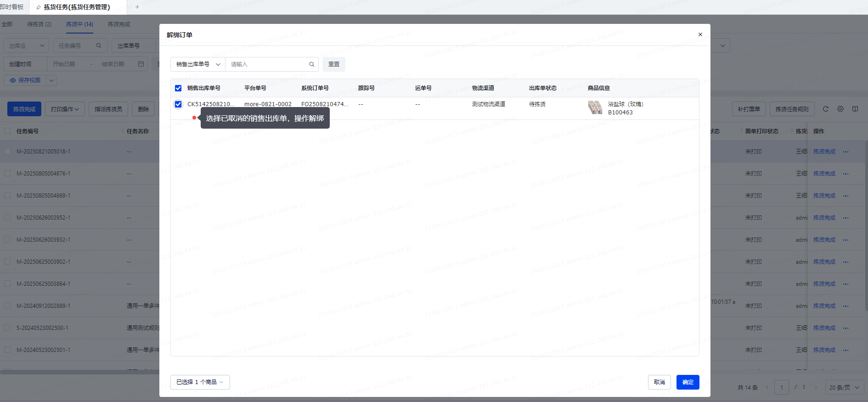Click the blue 拣货完成 toolbar button
Screen dimensions: 868x402
(x=24, y=109)
